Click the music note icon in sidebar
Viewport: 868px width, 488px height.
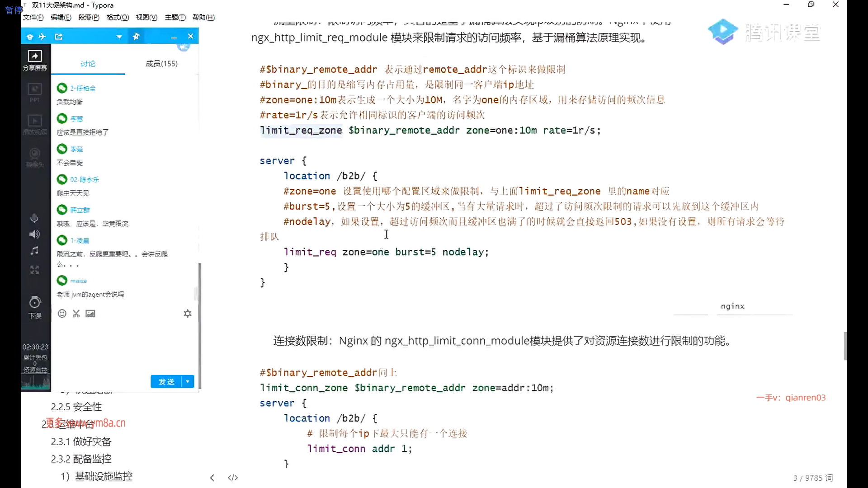point(35,251)
